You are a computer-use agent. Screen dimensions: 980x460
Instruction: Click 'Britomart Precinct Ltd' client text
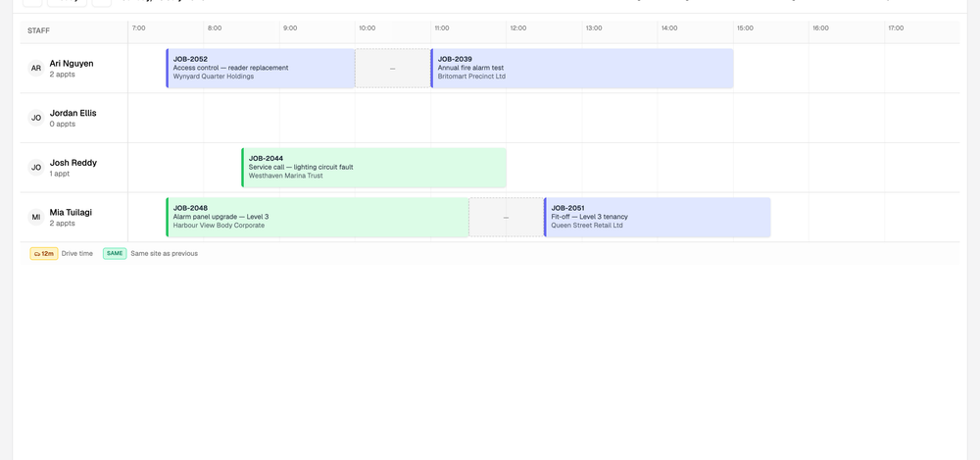point(471,77)
